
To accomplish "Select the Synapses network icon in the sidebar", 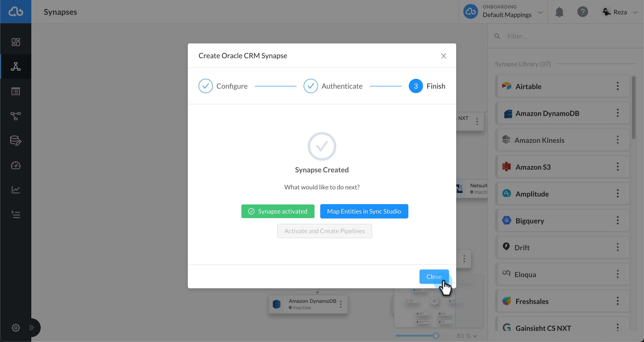I will point(16,66).
